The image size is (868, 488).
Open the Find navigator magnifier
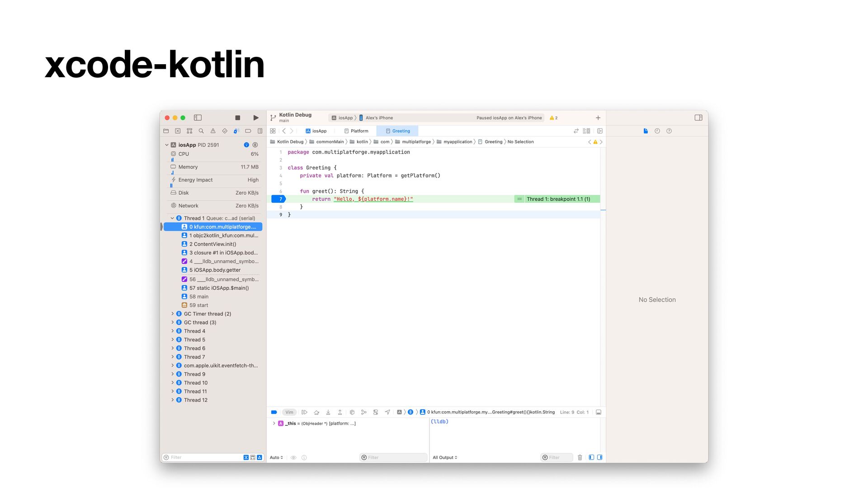pos(201,131)
